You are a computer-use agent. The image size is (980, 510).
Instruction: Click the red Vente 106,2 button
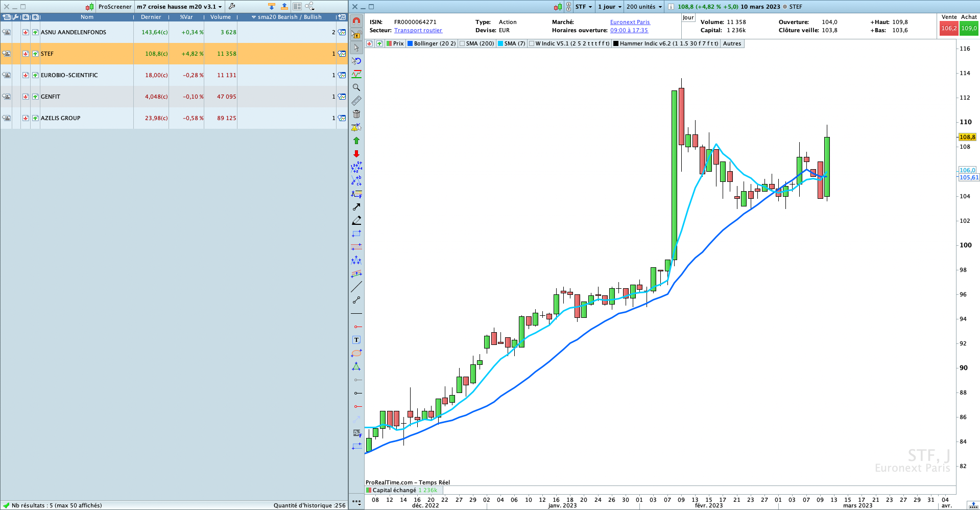coord(949,29)
